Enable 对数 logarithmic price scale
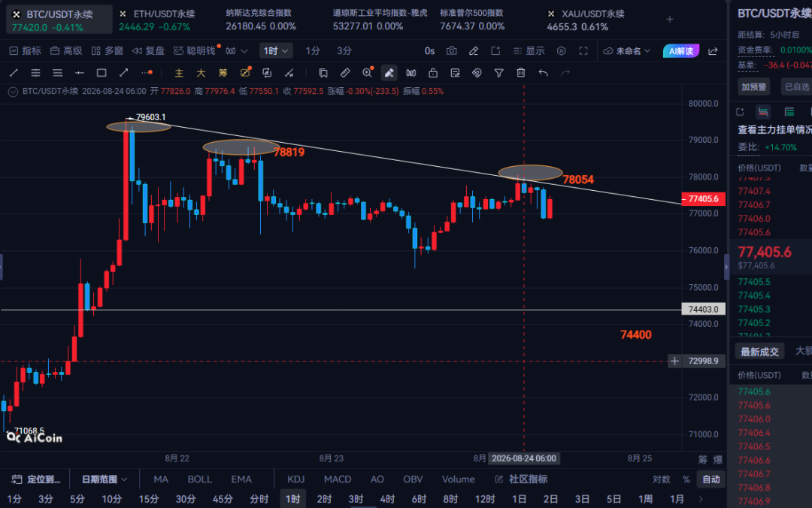Image resolution: width=812 pixels, height=508 pixels. click(662, 479)
